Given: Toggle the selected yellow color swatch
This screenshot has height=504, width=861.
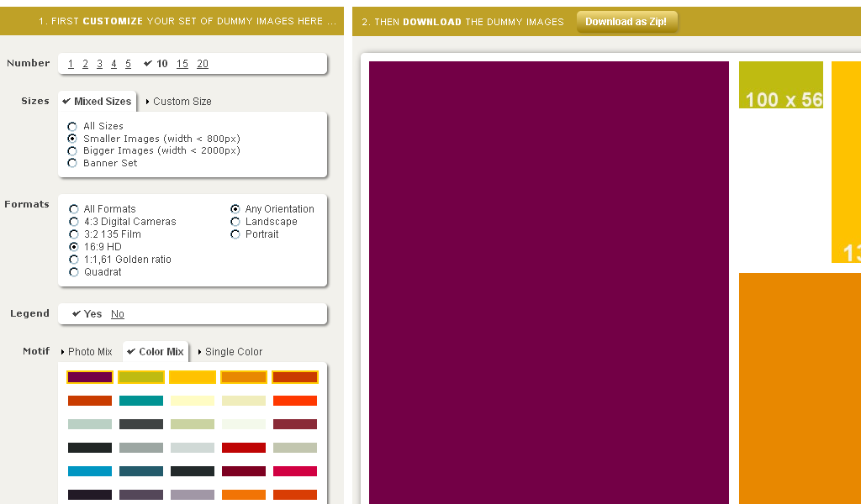Looking at the screenshot, I should click(x=193, y=377).
